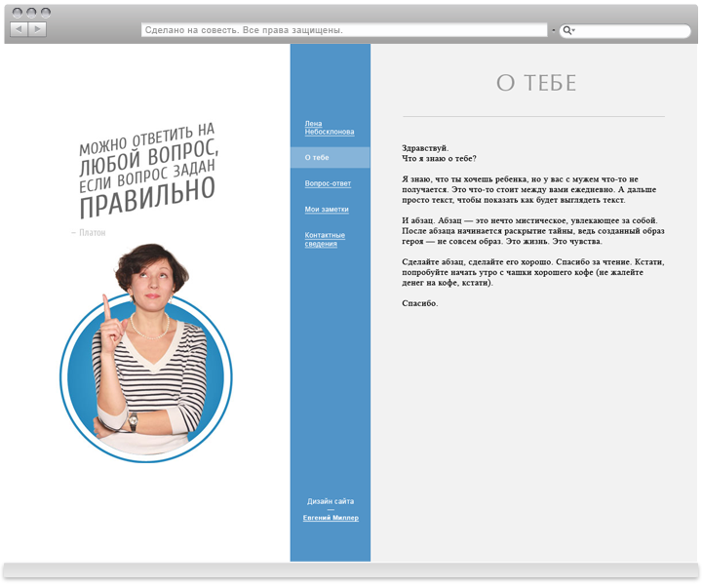Select the О тебе menu item
This screenshot has height=588, width=702.
click(317, 157)
